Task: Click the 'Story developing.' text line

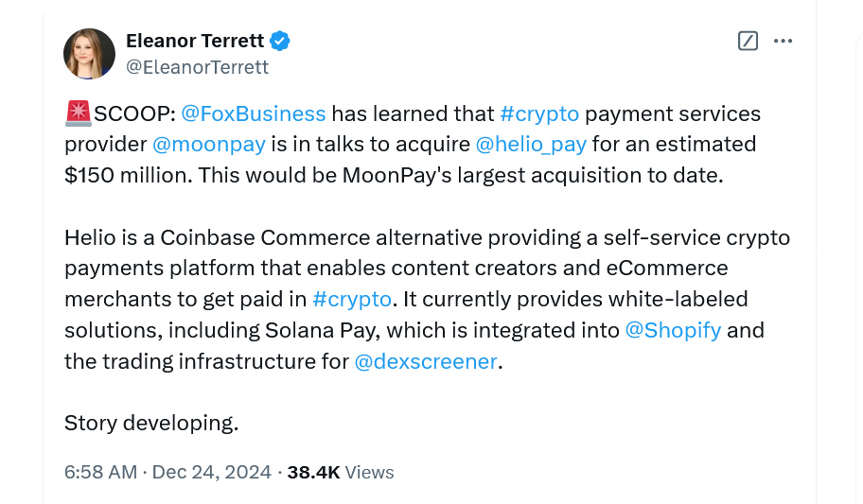Action: [151, 423]
